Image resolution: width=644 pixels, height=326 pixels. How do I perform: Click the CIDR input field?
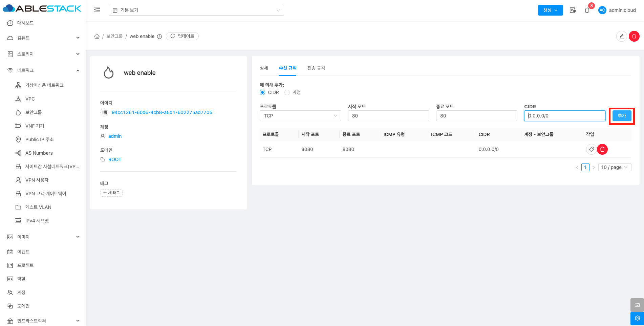[564, 116]
